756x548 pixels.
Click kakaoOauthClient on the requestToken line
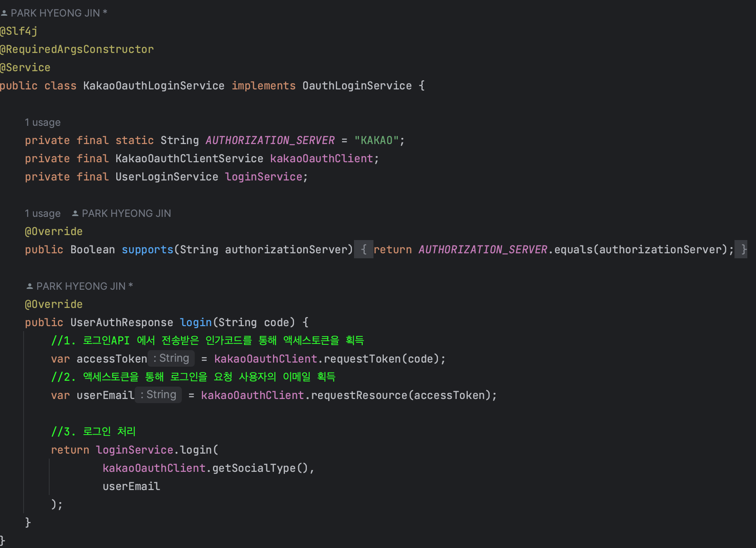pos(266,359)
